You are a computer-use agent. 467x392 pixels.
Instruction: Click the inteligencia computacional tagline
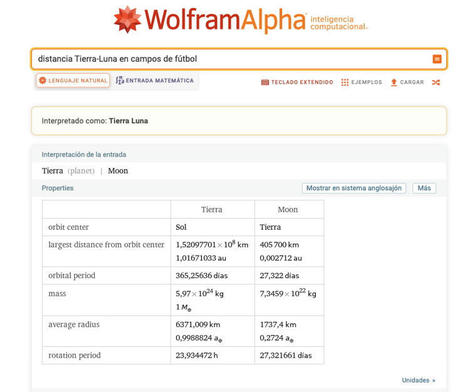pos(339,23)
